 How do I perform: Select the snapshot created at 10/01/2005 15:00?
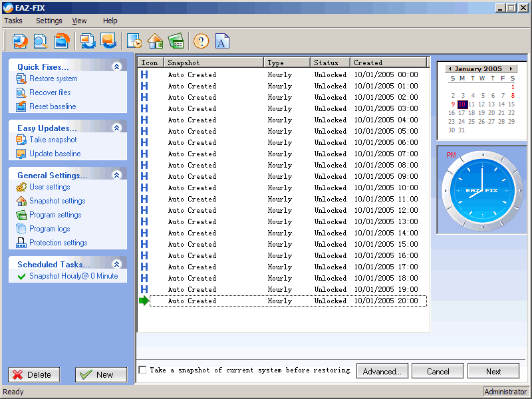283,244
